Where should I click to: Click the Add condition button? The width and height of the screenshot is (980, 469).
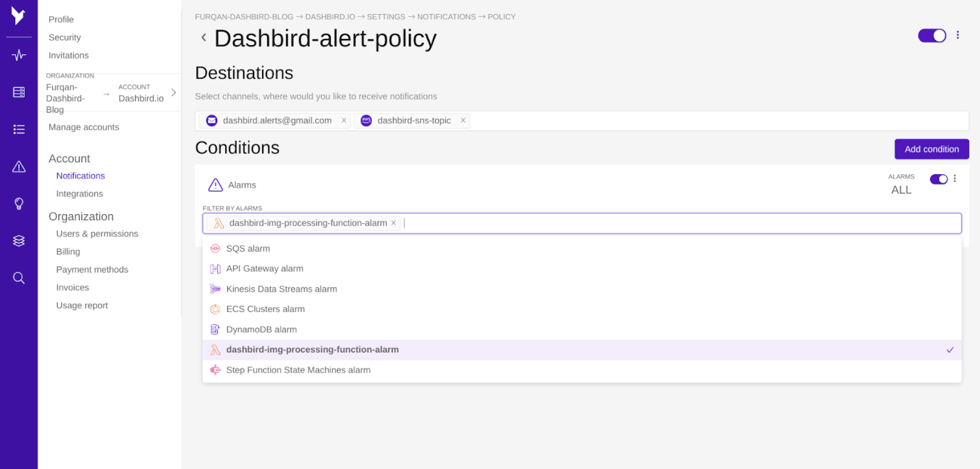click(x=931, y=149)
